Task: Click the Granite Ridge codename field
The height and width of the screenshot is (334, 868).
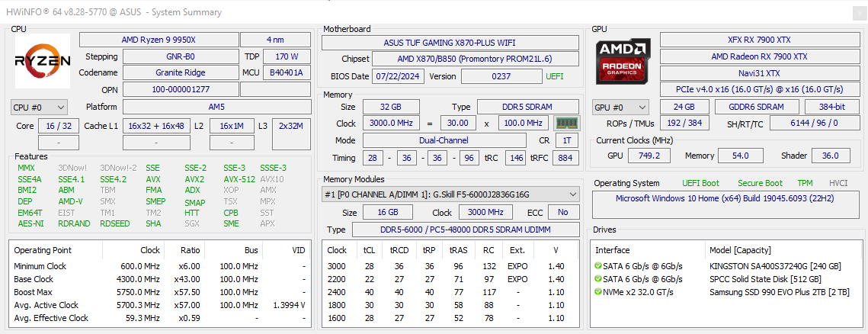Action: [x=181, y=72]
